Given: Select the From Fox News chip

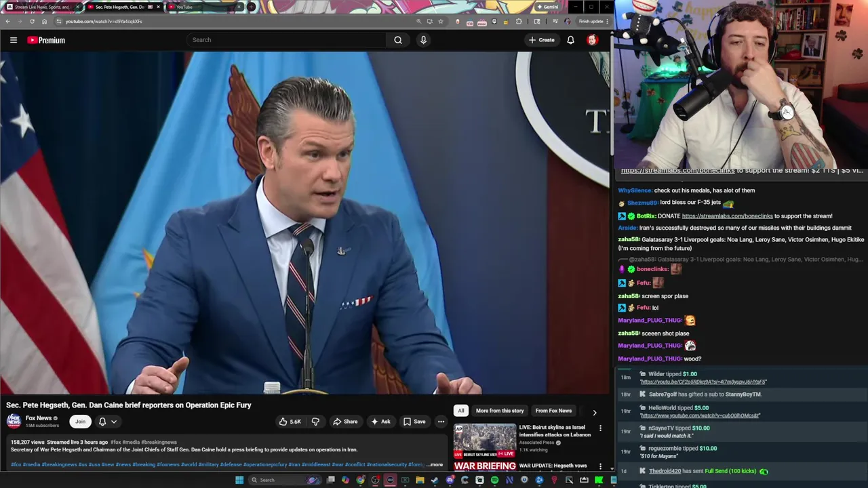Looking at the screenshot, I should (553, 411).
